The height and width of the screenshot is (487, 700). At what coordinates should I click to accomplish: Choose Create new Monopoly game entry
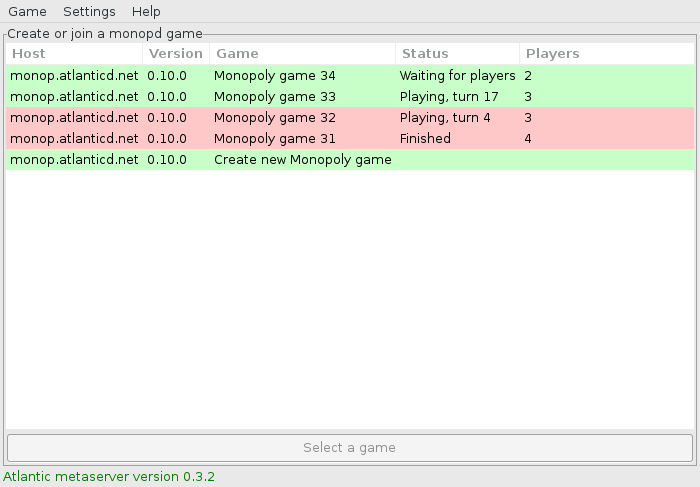pos(302,160)
